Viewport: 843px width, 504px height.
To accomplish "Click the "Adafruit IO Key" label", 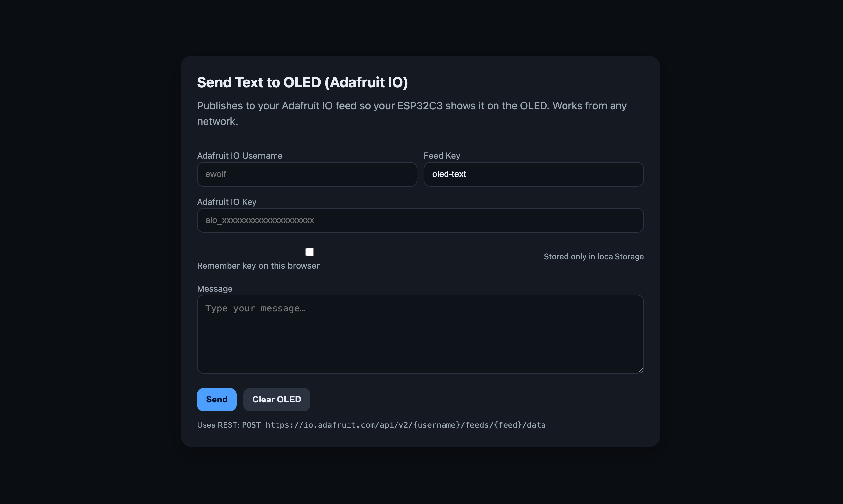I will point(227,202).
